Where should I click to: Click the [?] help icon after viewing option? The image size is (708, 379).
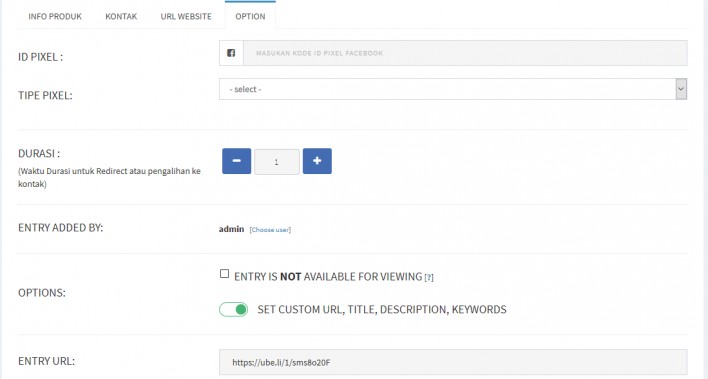coord(429,277)
